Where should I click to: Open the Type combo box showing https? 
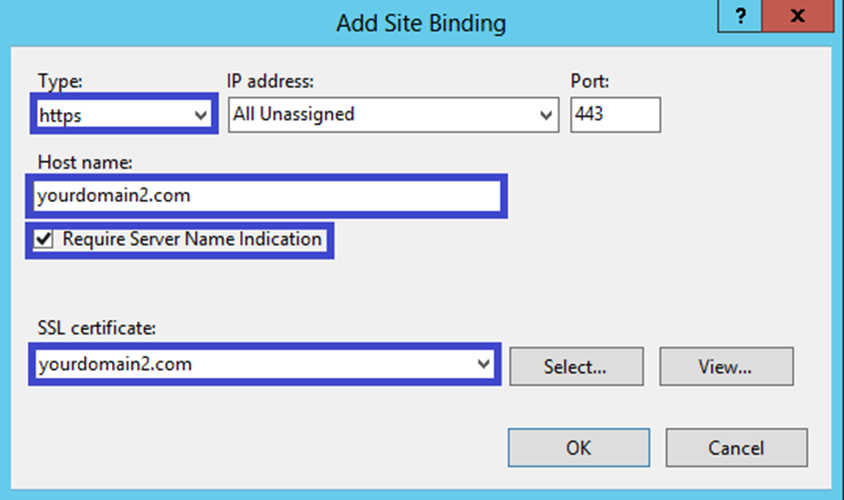tap(110, 115)
